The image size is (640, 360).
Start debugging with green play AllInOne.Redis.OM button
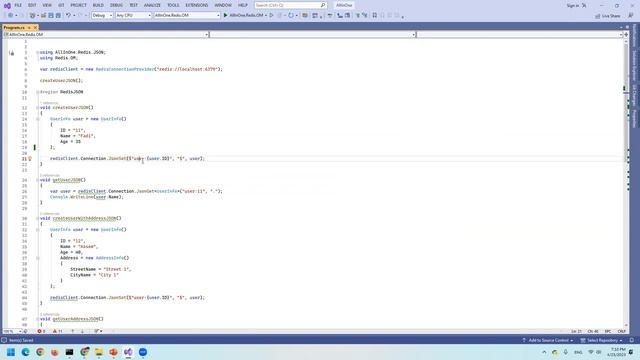[243, 16]
